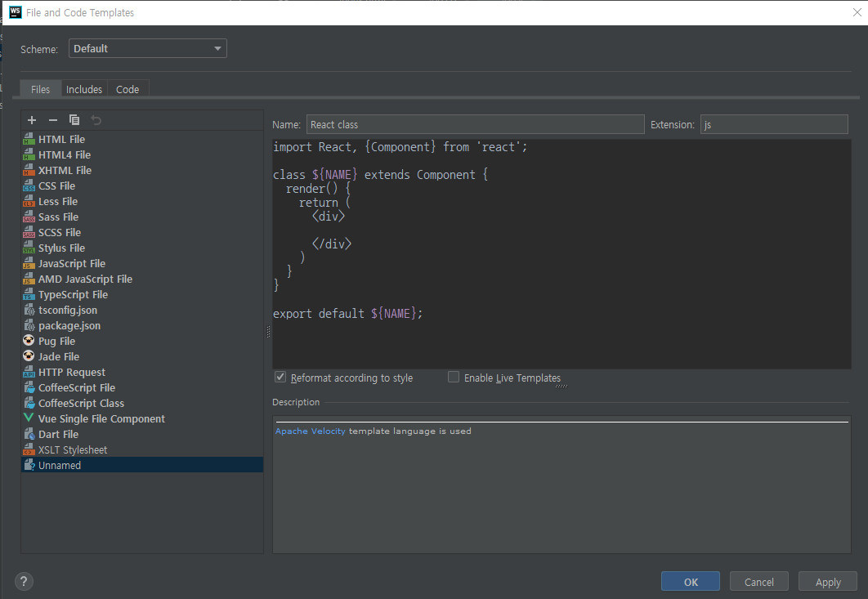Screen dimensions: 868x599
Task: Click inside the template code editor
Action: click(562, 253)
